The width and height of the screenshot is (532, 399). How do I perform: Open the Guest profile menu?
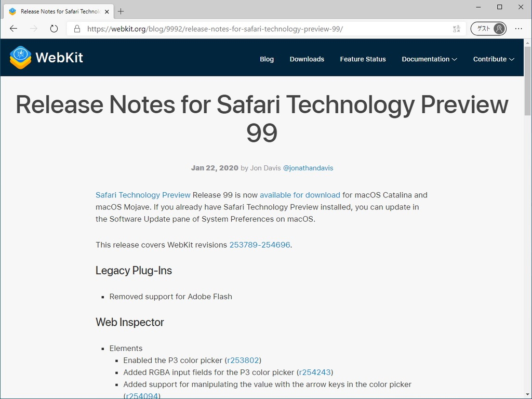[x=488, y=29]
